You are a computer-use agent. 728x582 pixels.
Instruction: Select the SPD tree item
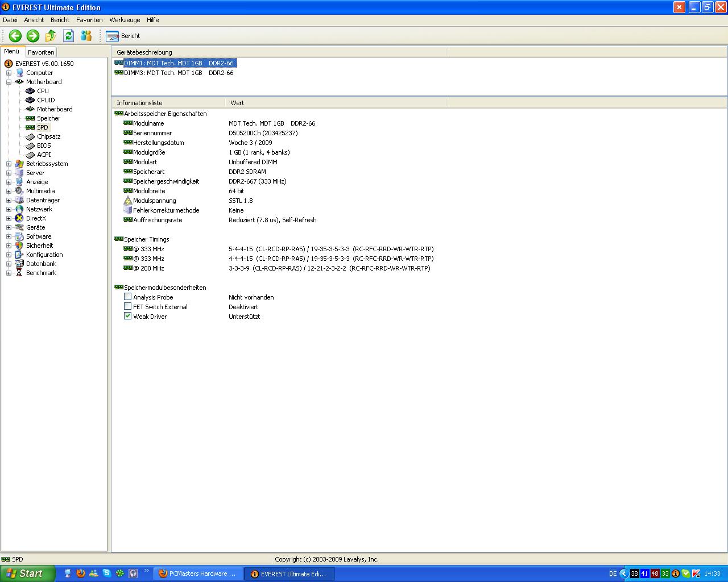(x=43, y=127)
